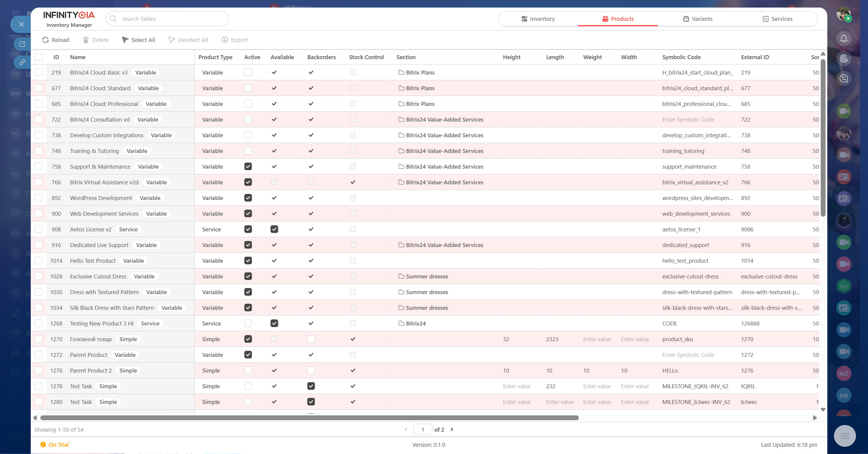The height and width of the screenshot is (454, 868).
Task: Uncheck Available for Aetos License v2
Action: pyautogui.click(x=274, y=229)
